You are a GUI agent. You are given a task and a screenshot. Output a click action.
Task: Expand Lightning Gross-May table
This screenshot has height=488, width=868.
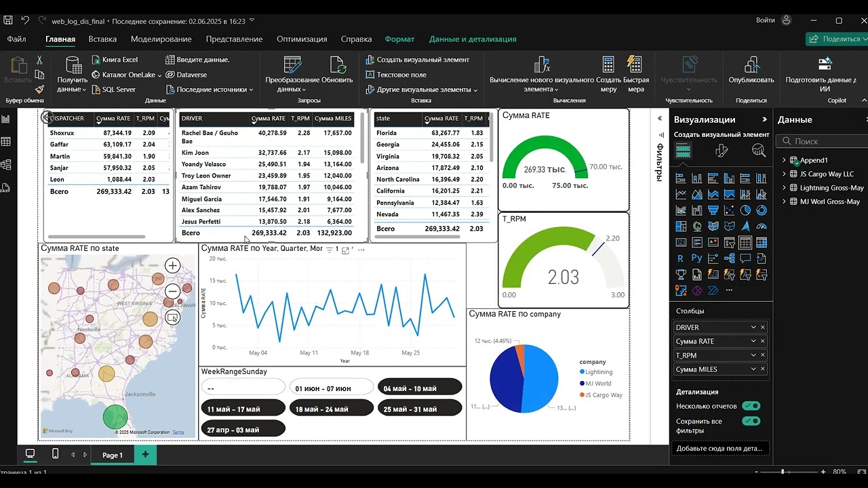click(x=785, y=188)
